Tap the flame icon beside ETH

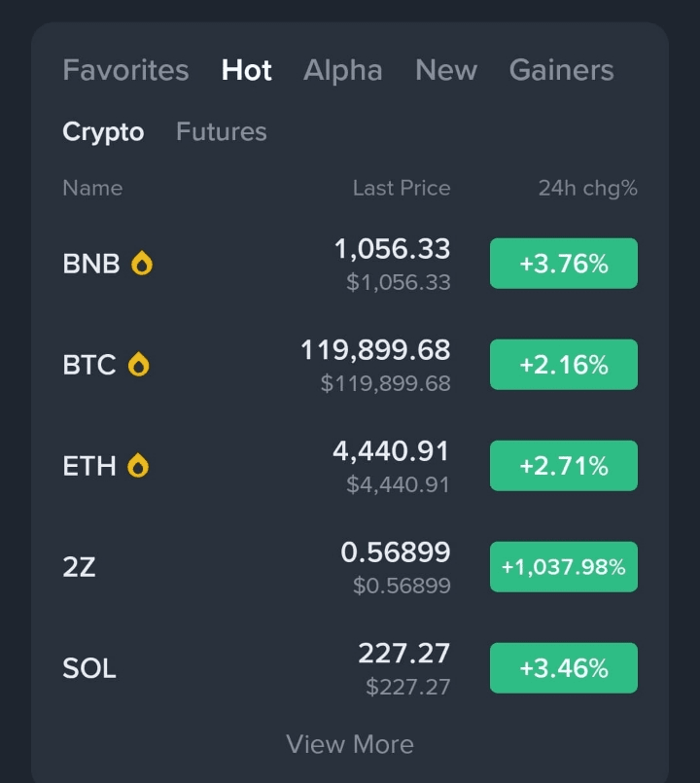pyautogui.click(x=139, y=466)
